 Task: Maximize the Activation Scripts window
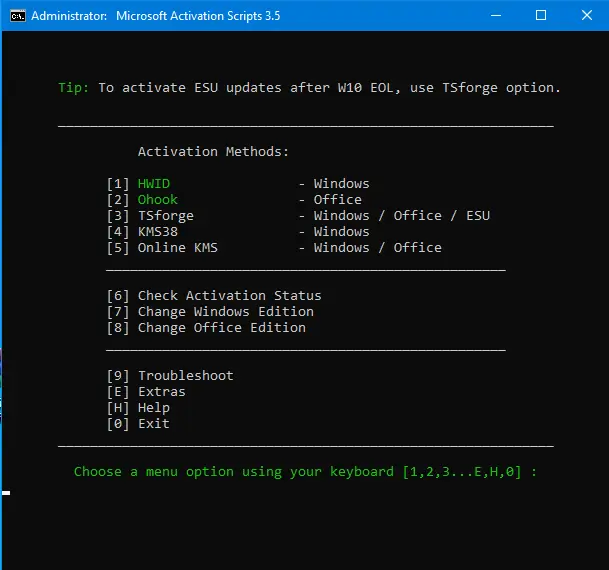click(x=541, y=16)
